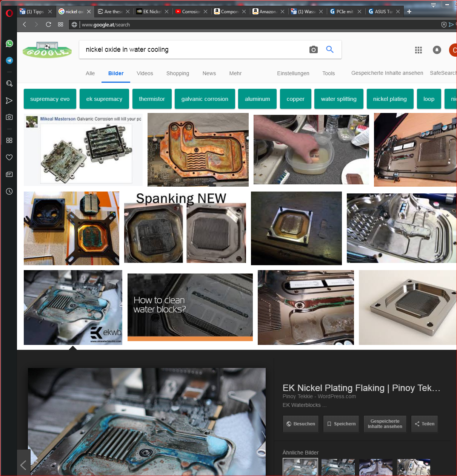Filter by 'nickel plating' chip
This screenshot has width=457, height=476.
[x=390, y=99]
